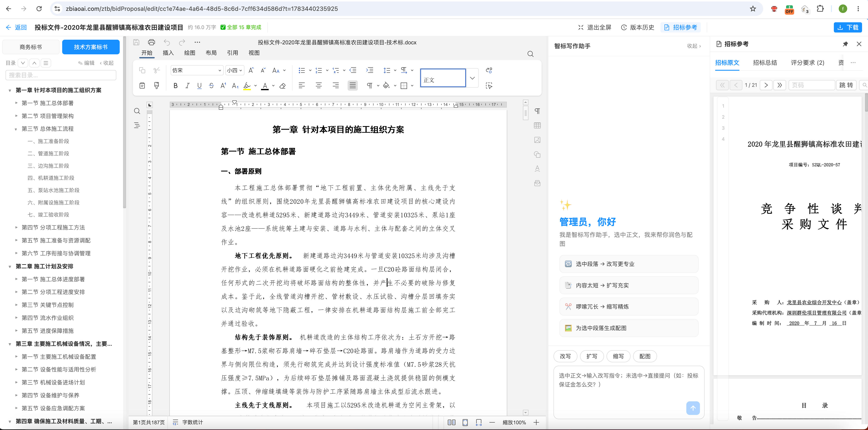Center-align the paragraph

pos(318,86)
